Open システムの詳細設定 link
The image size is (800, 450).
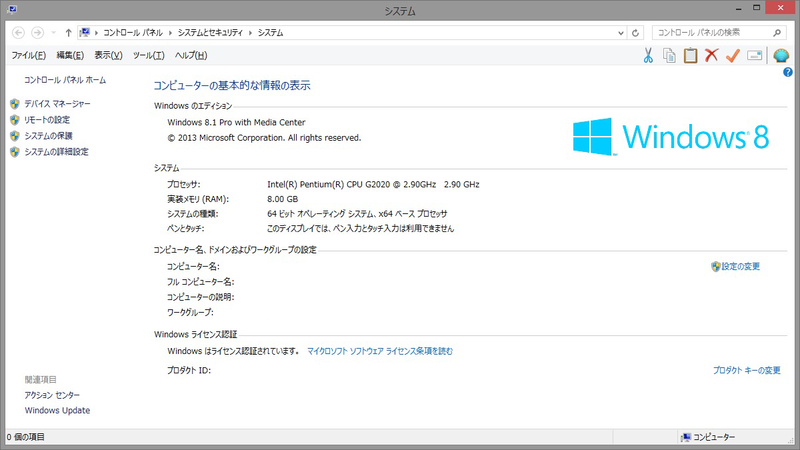click(57, 152)
